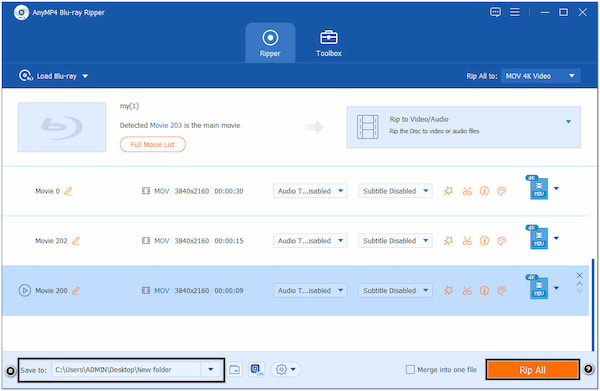Open Movie 200 audio track dropdown
The width and height of the screenshot is (600, 391).
(x=310, y=290)
